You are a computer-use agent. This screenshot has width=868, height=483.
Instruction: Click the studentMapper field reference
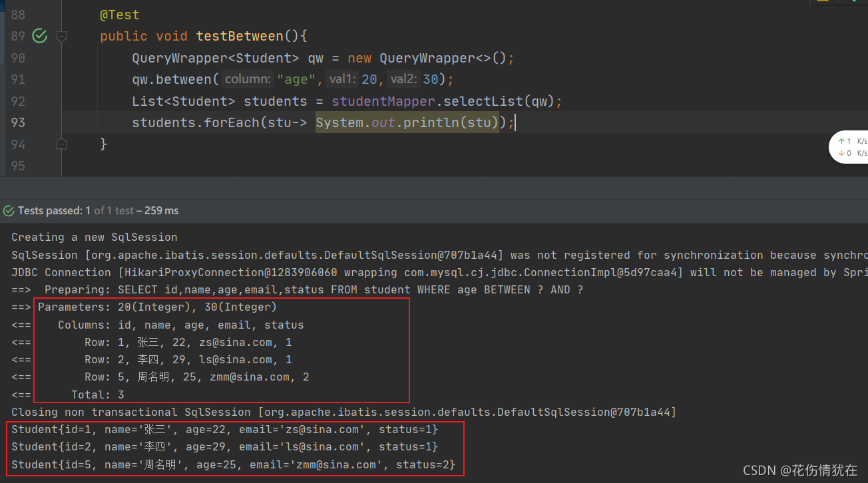[x=383, y=101]
